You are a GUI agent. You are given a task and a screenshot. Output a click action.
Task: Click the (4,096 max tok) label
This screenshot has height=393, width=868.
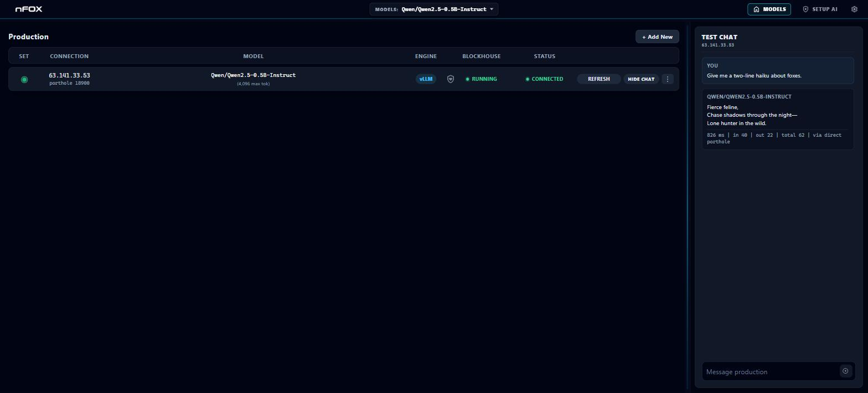click(x=254, y=84)
